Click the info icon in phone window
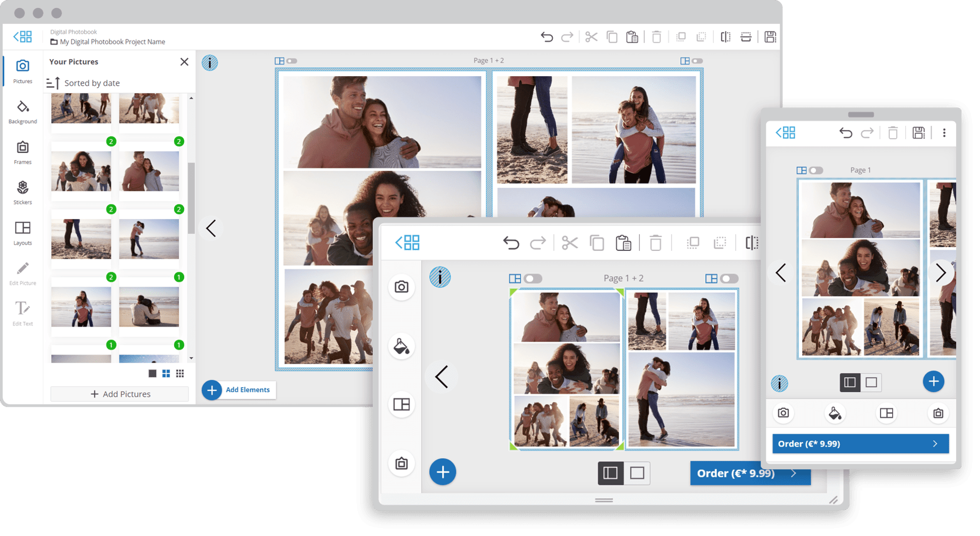The width and height of the screenshot is (980, 536). coord(780,383)
